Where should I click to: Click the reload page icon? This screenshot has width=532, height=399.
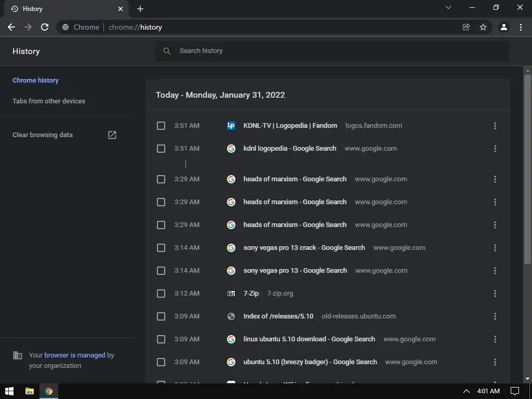(x=45, y=27)
